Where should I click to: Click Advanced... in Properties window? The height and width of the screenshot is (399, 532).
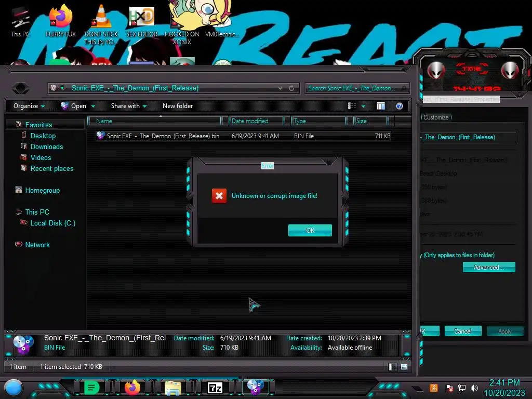pos(489,268)
